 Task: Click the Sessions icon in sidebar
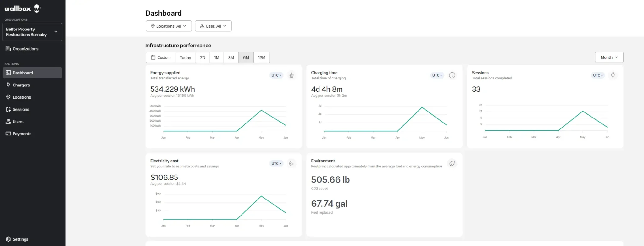pyautogui.click(x=8, y=109)
